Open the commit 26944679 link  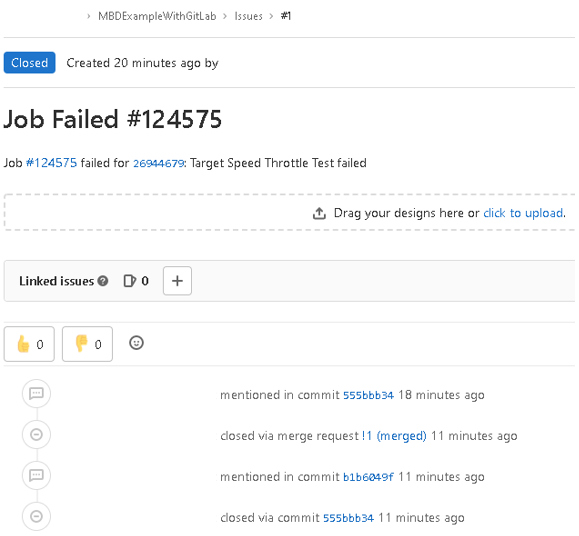pos(158,163)
